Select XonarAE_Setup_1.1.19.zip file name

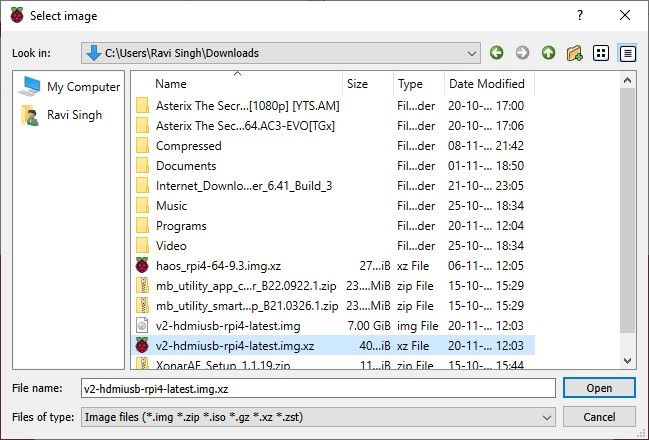(223, 365)
